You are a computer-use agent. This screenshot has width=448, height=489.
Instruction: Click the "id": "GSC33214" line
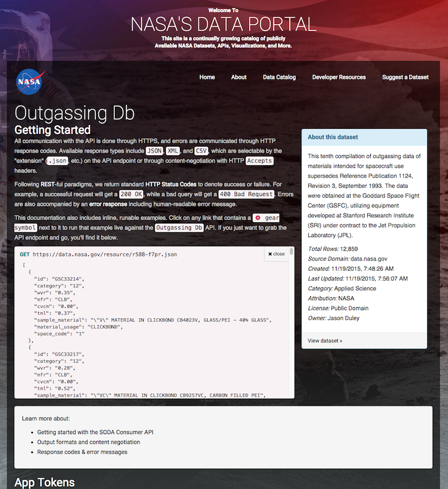pos(59,279)
